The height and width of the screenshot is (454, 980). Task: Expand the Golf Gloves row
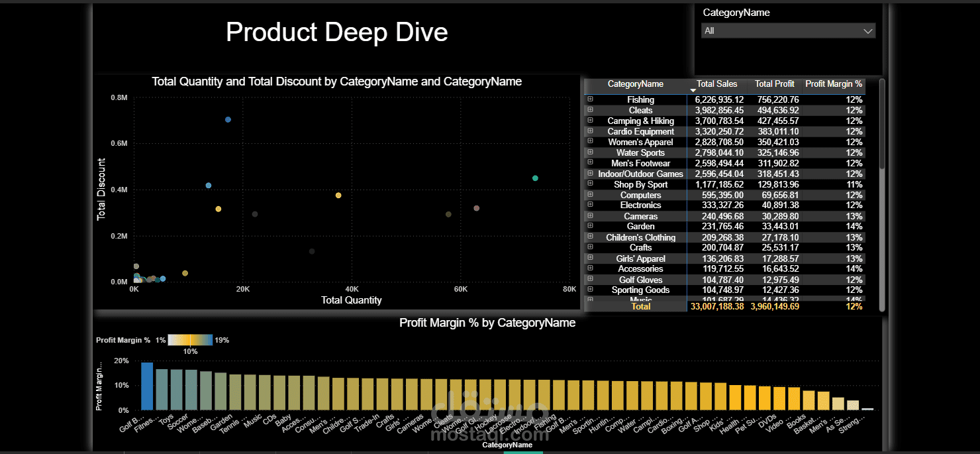[x=590, y=280]
